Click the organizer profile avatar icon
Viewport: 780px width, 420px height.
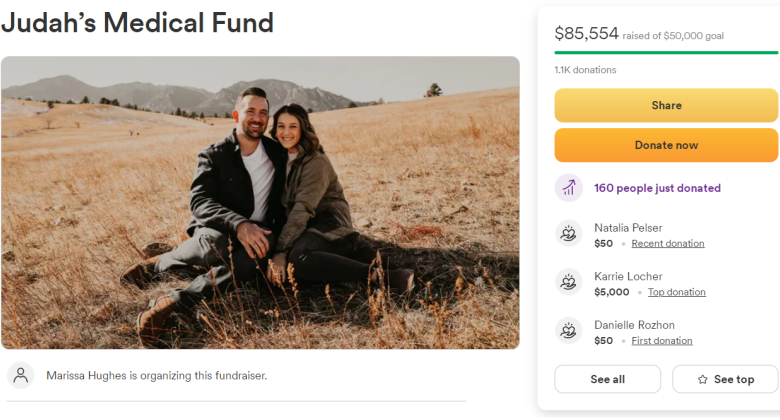tap(21, 375)
